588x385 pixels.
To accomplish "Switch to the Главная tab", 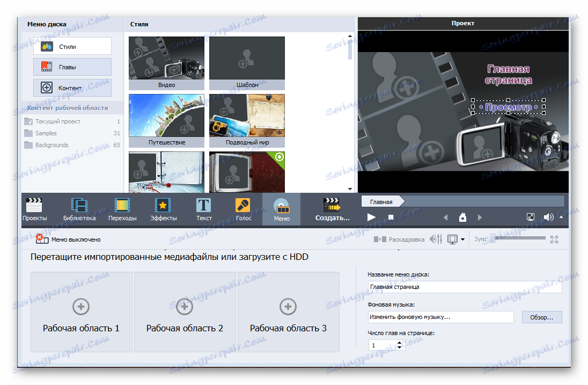I will tap(381, 201).
